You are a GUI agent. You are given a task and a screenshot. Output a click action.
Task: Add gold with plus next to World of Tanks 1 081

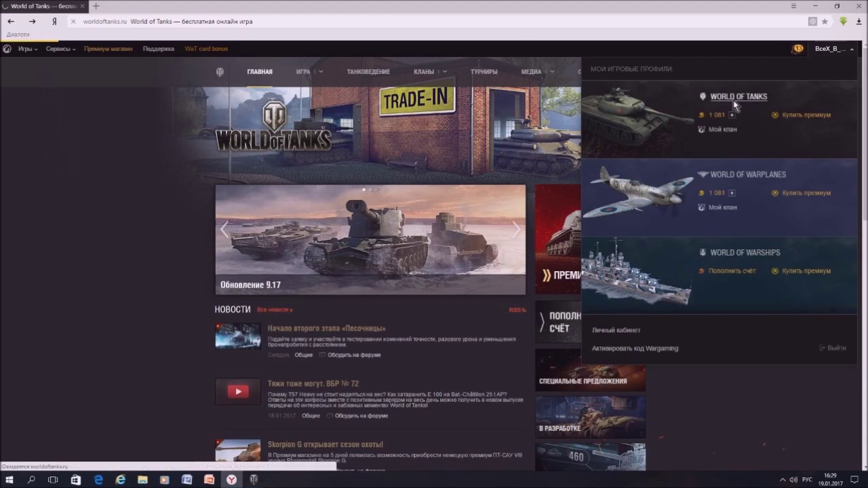tap(731, 115)
